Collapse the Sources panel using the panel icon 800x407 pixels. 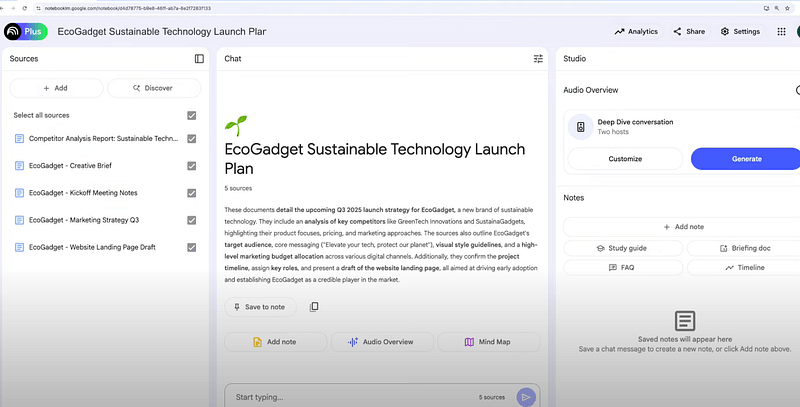[x=199, y=59]
